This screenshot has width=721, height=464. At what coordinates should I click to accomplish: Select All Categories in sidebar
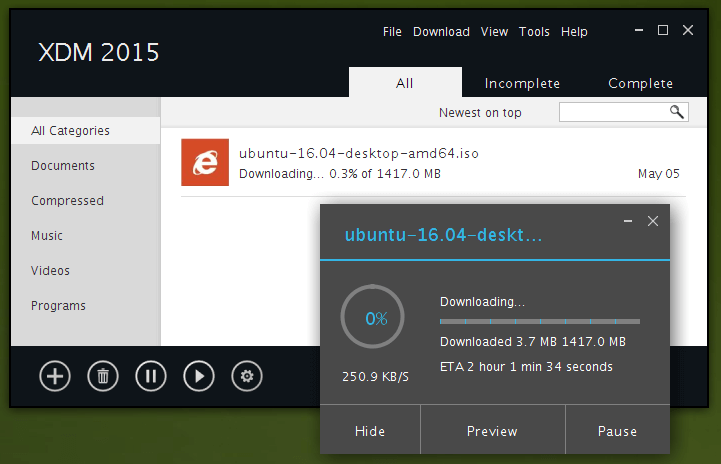point(86,131)
